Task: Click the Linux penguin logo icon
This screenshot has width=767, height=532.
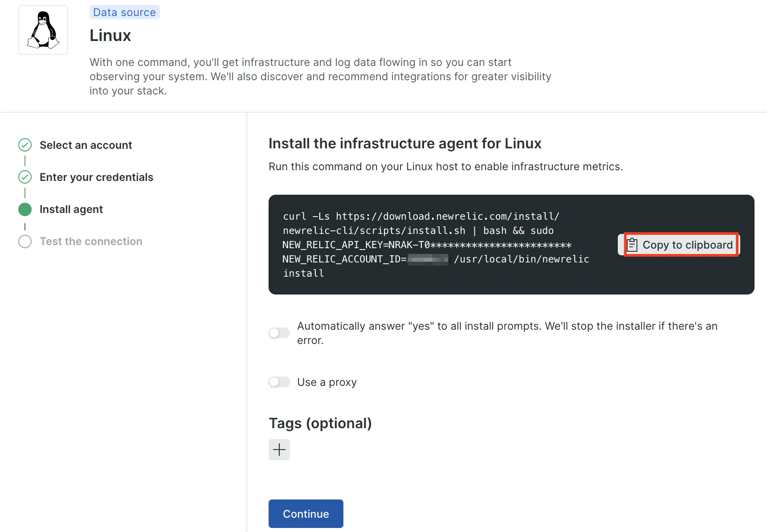Action: pos(43,30)
